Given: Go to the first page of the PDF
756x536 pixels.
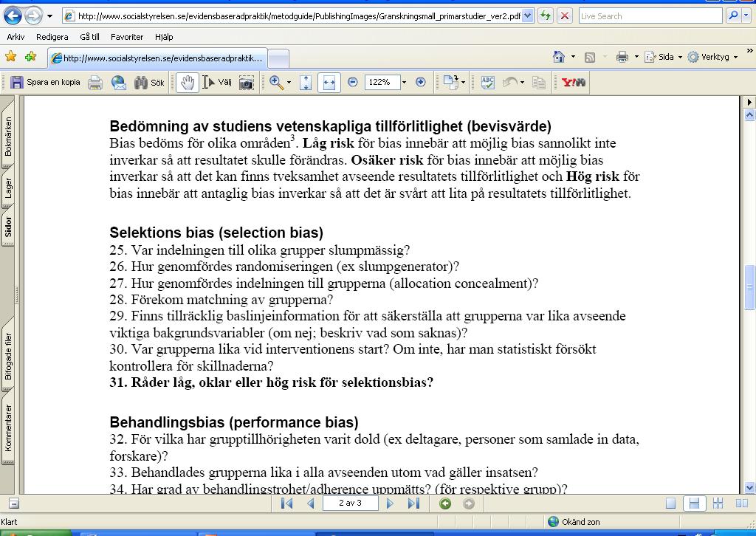Looking at the screenshot, I should click(x=286, y=504).
